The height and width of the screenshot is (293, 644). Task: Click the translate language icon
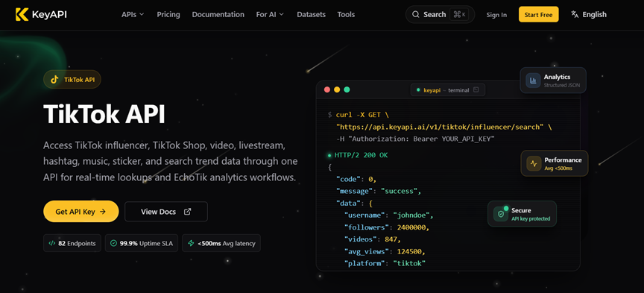point(575,14)
